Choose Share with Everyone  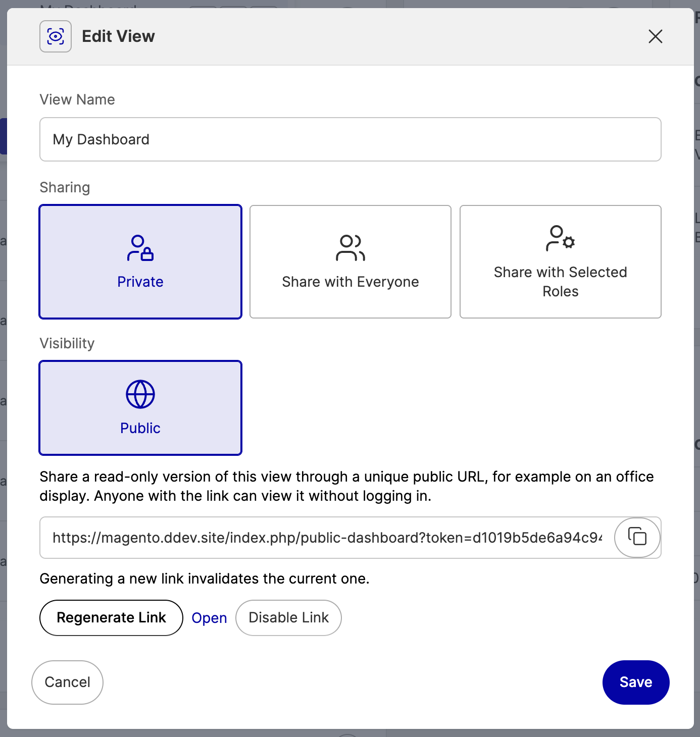[351, 261]
